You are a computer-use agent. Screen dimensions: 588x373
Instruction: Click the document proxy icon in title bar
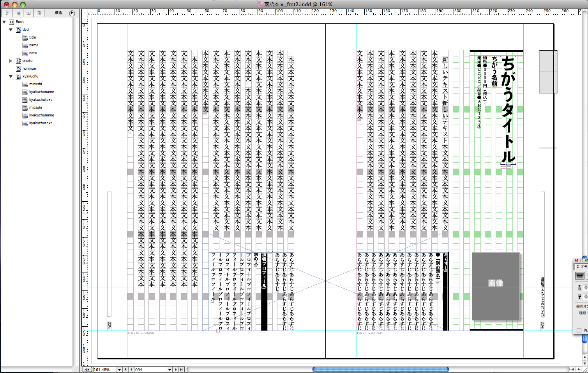pos(260,4)
